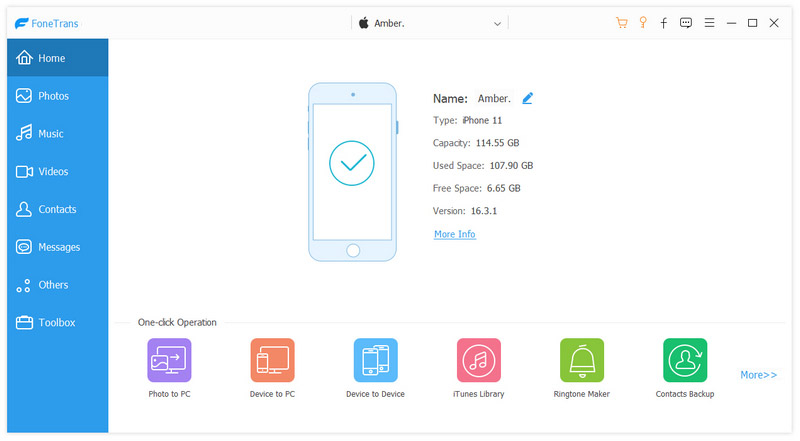Open the iTunes Library tool
This screenshot has width=800, height=441.
point(479,360)
